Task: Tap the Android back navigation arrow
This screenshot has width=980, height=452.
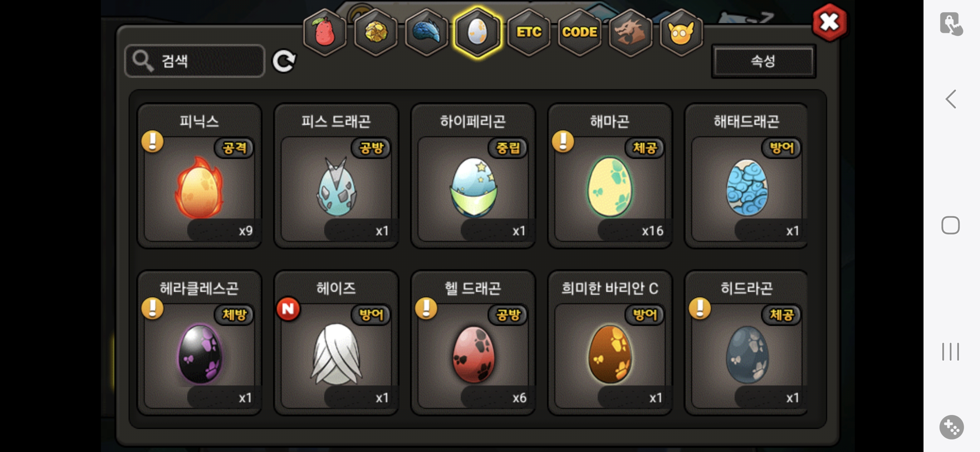Action: click(x=951, y=99)
